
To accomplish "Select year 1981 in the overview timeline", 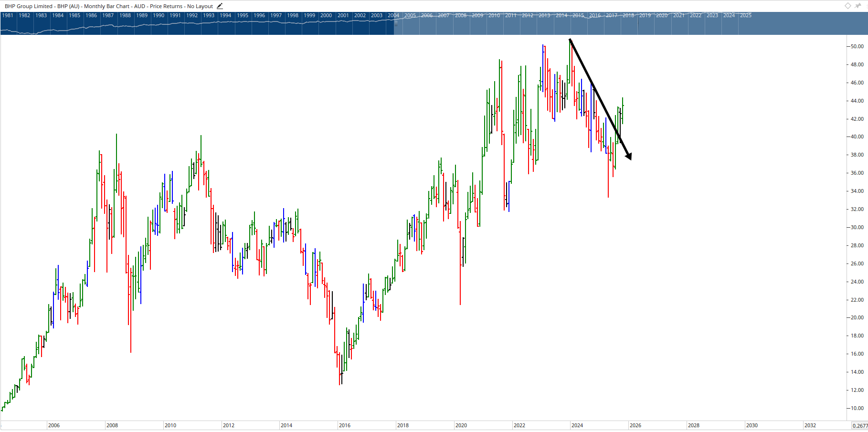I will 8,15.
